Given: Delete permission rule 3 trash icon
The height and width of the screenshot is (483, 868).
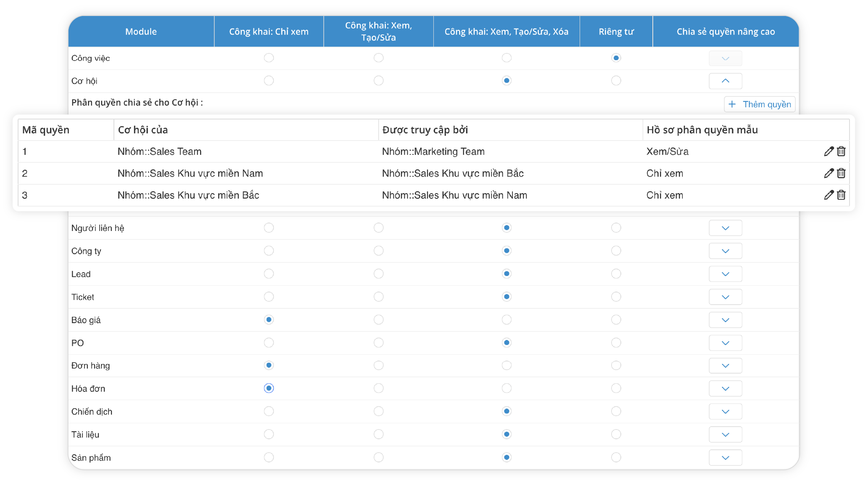Looking at the screenshot, I should click(841, 195).
